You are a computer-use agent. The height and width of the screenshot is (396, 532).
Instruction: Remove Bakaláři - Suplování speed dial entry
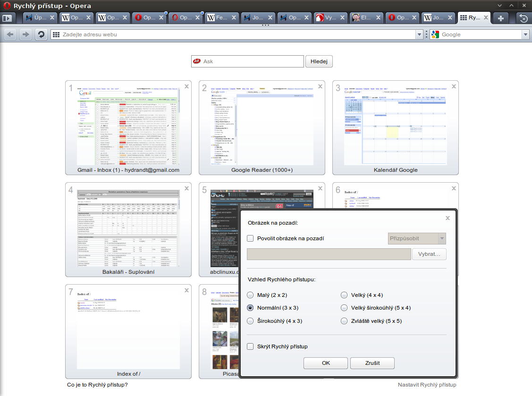[186, 188]
